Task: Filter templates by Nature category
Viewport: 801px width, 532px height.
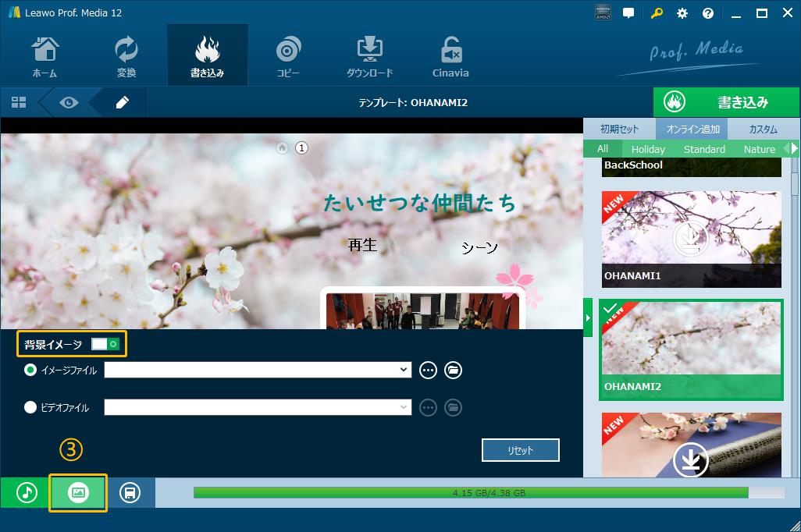Action: click(760, 149)
